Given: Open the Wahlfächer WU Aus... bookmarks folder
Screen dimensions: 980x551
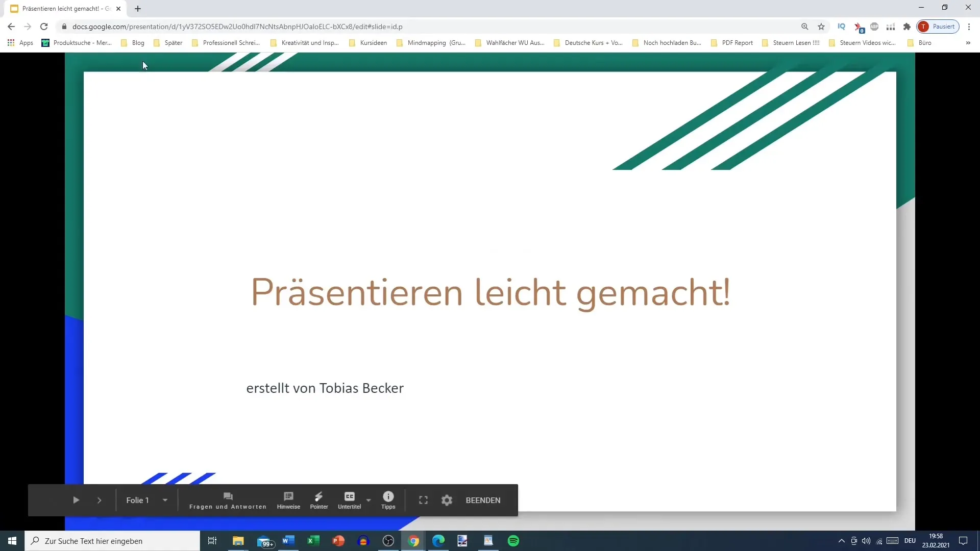Looking at the screenshot, I should pyautogui.click(x=510, y=43).
